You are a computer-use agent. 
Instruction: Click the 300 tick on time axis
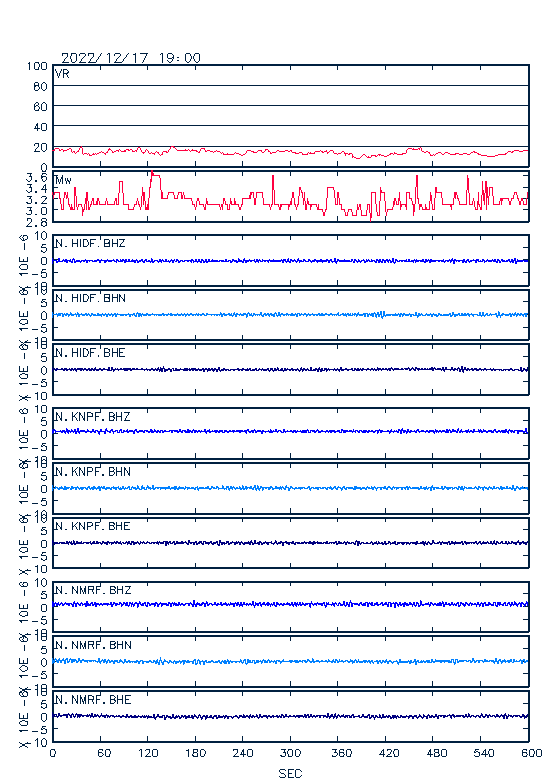(290, 753)
